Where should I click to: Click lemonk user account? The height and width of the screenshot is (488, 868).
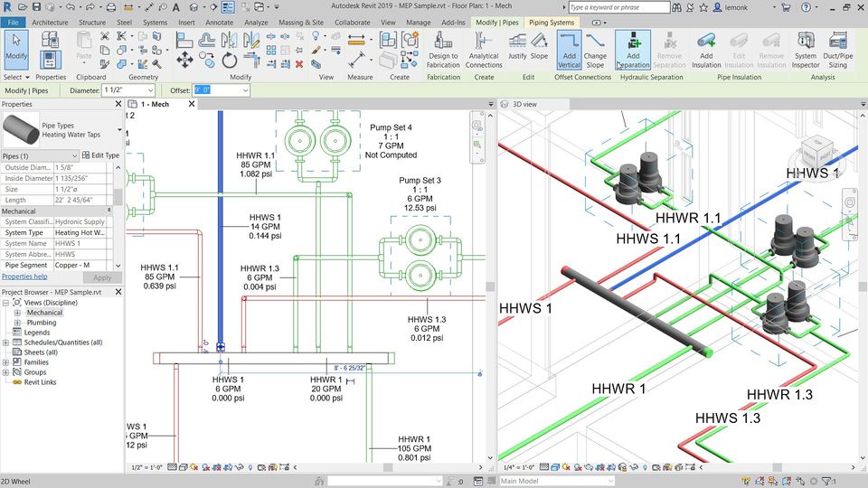tap(731, 7)
